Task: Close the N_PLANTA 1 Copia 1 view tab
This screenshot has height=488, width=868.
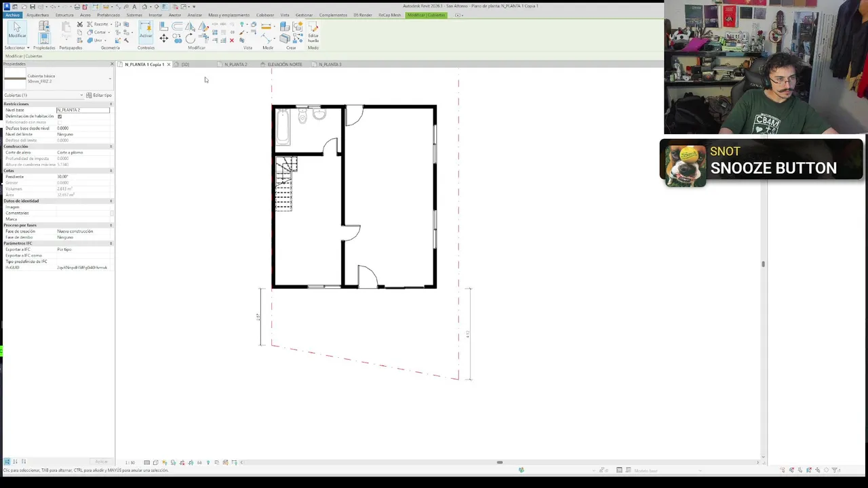Action: 169,64
